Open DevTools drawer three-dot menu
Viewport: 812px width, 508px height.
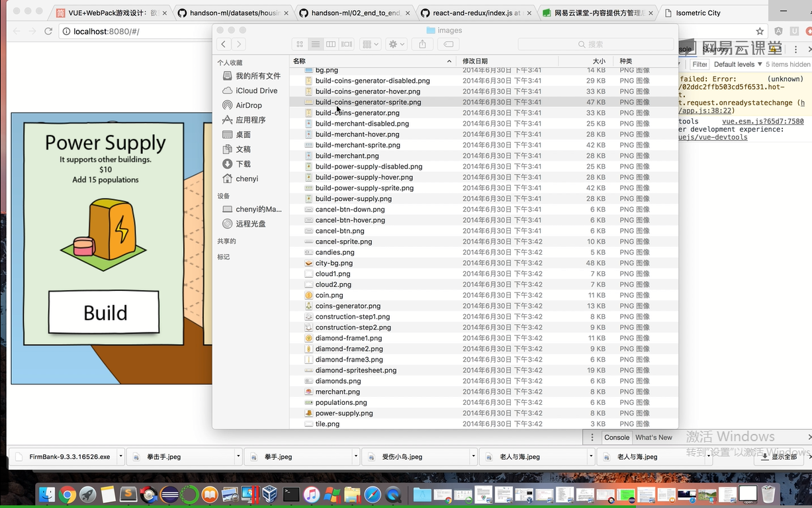(592, 437)
